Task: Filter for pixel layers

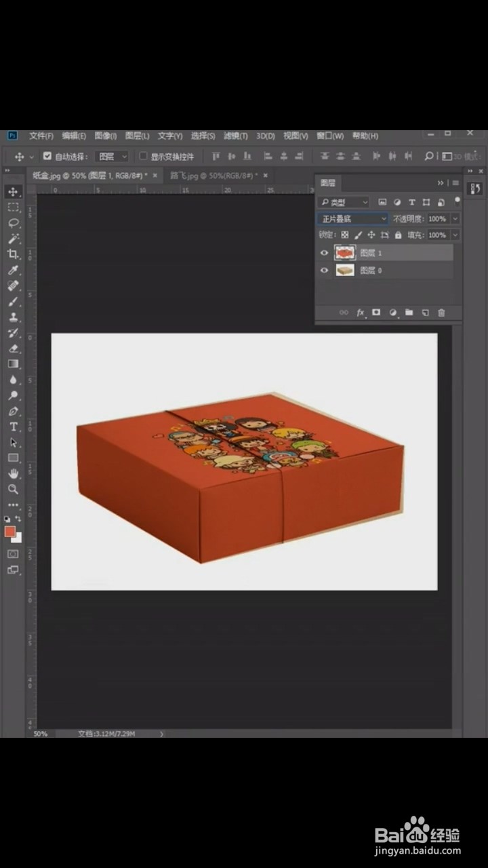Action: 382,202
